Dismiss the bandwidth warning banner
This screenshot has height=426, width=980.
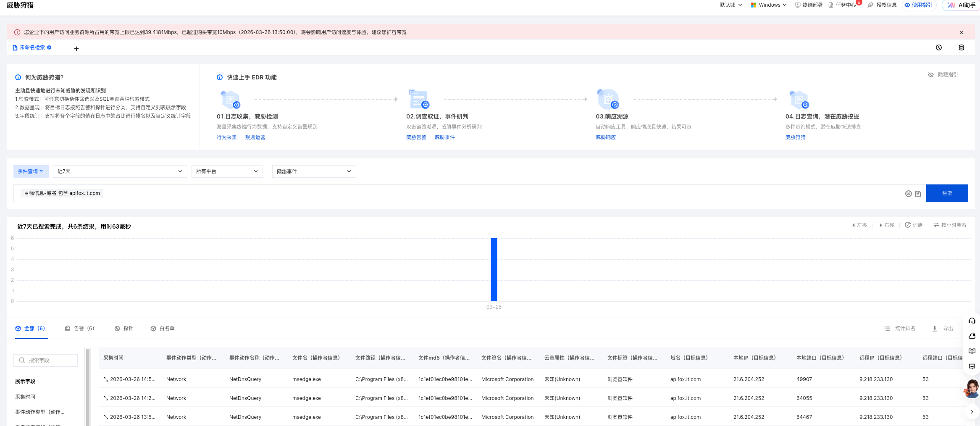pyautogui.click(x=961, y=32)
